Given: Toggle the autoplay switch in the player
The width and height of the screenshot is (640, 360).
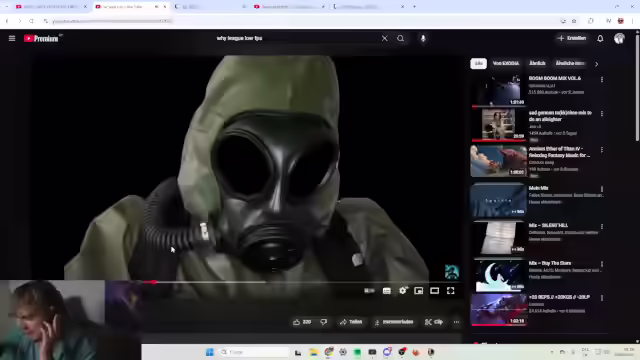Looking at the screenshot, I should [369, 291].
